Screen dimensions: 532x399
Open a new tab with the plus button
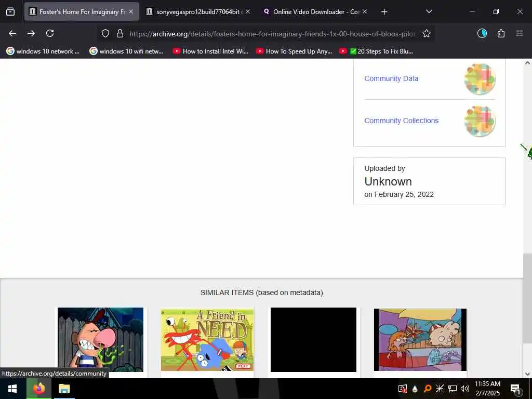[384, 12]
